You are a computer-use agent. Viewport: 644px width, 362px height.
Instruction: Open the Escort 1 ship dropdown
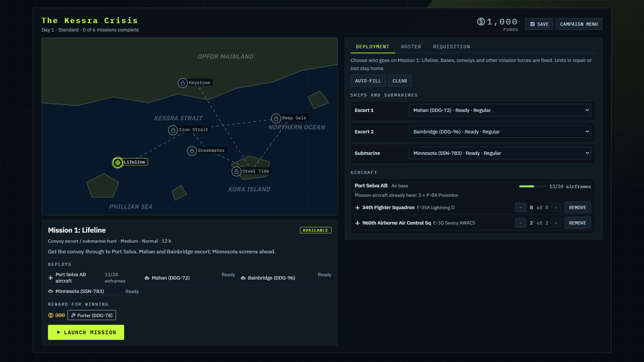pyautogui.click(x=500, y=110)
